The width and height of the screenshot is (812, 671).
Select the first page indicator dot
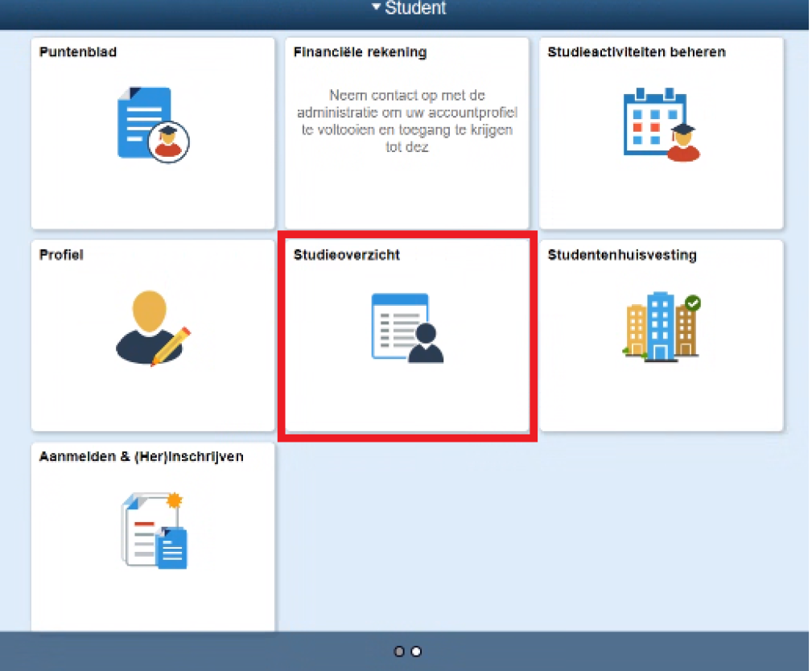pos(399,652)
